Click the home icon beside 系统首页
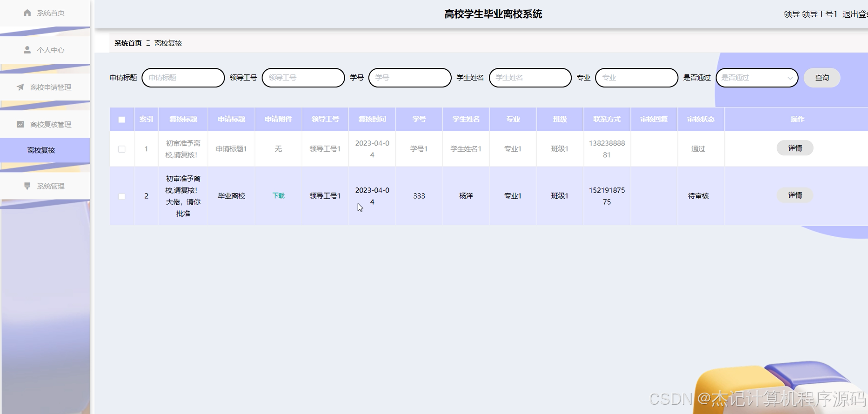The height and width of the screenshot is (414, 868). [x=27, y=13]
